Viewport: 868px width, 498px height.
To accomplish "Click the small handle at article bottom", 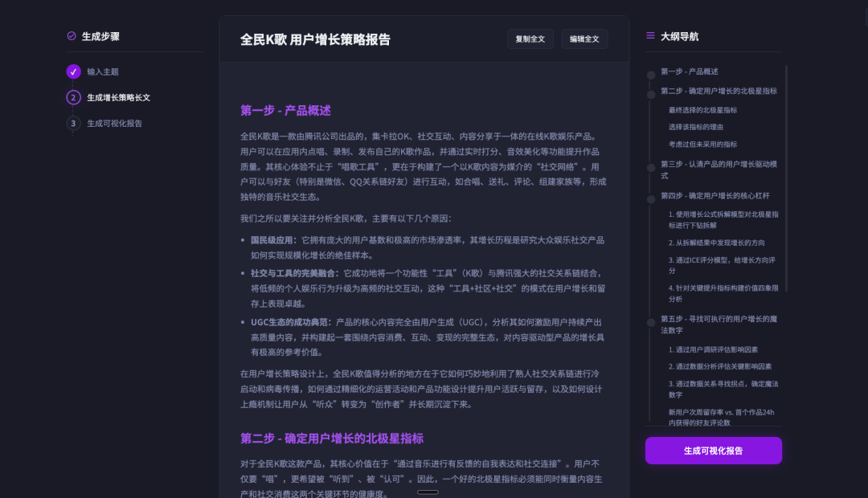I will tap(428, 492).
